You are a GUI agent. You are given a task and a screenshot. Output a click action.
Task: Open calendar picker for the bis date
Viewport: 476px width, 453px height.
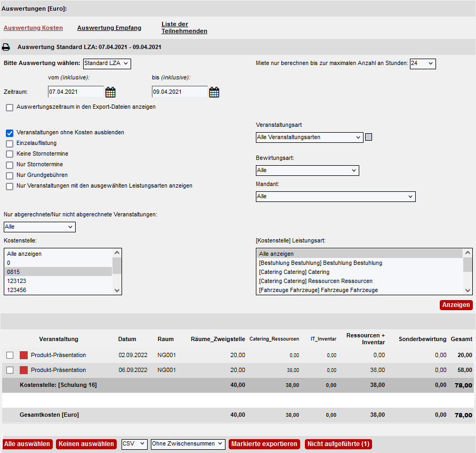click(214, 92)
